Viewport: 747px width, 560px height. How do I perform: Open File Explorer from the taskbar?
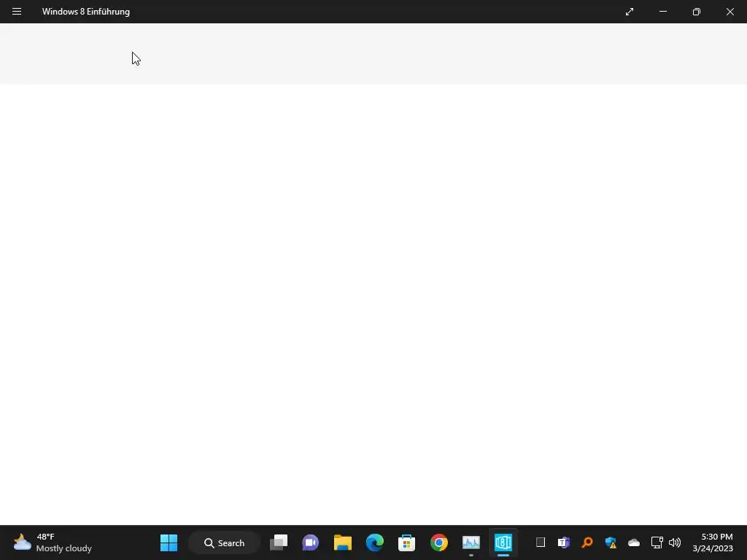(x=343, y=542)
